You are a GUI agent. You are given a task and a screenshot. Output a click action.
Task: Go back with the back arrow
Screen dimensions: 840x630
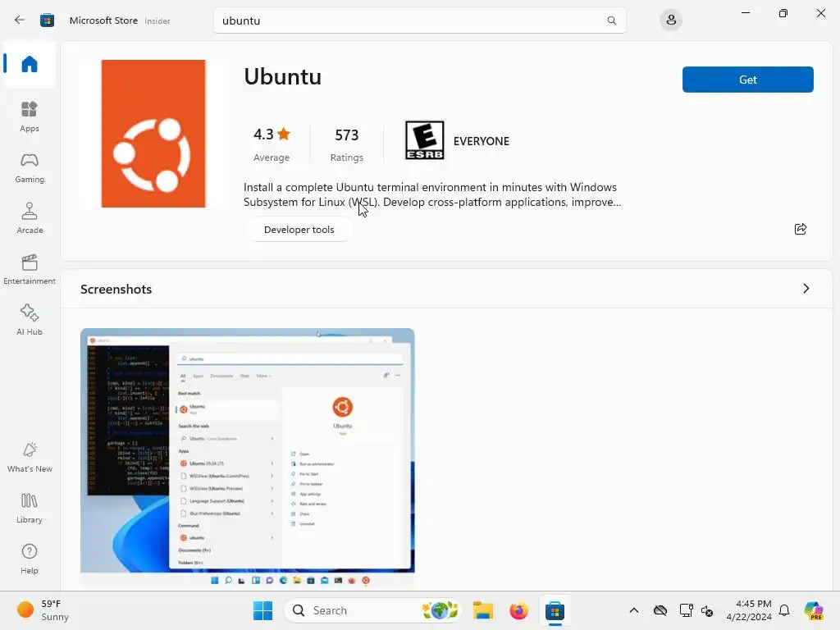pos(20,21)
